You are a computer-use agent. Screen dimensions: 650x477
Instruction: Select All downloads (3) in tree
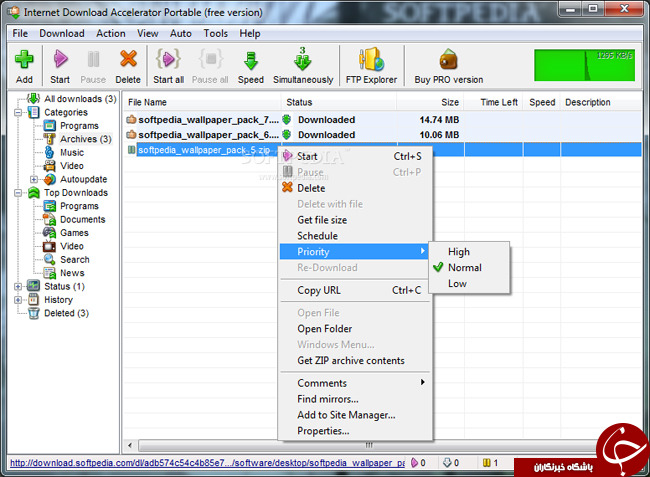pyautogui.click(x=80, y=99)
